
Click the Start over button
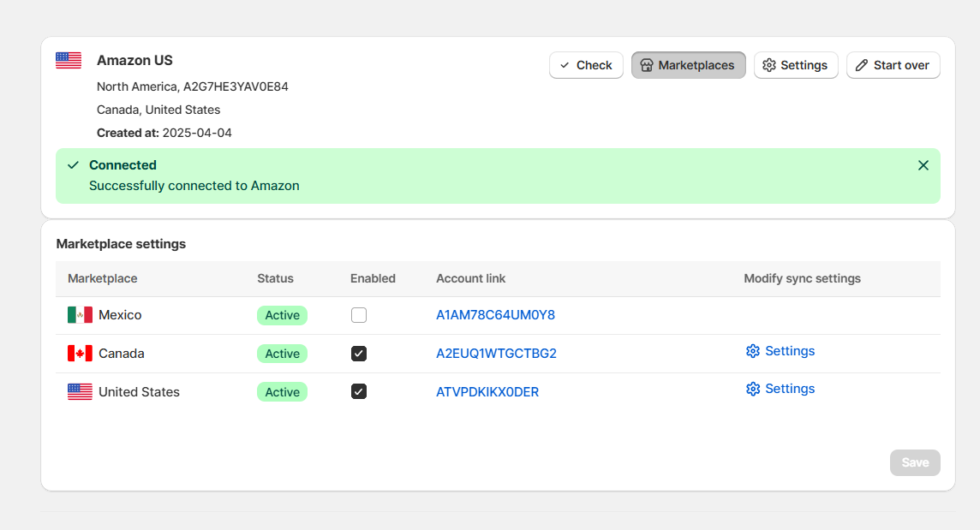point(893,65)
